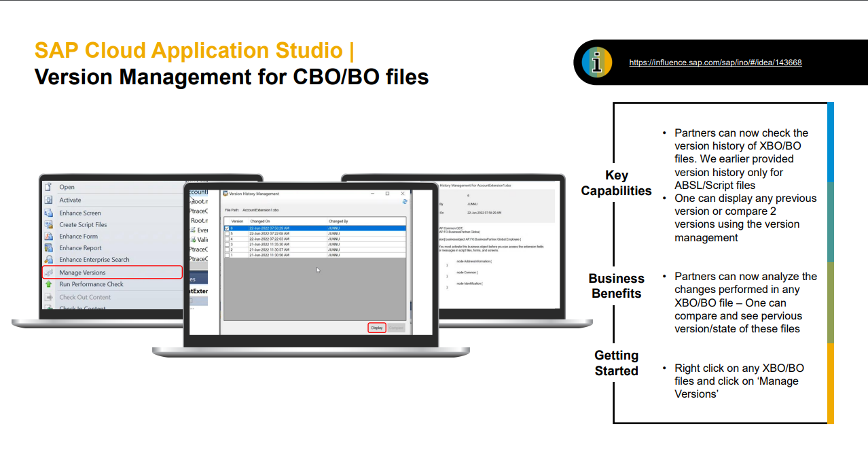Choose Run Performance Check entry
Screen dimensions: 868x450
(91, 284)
